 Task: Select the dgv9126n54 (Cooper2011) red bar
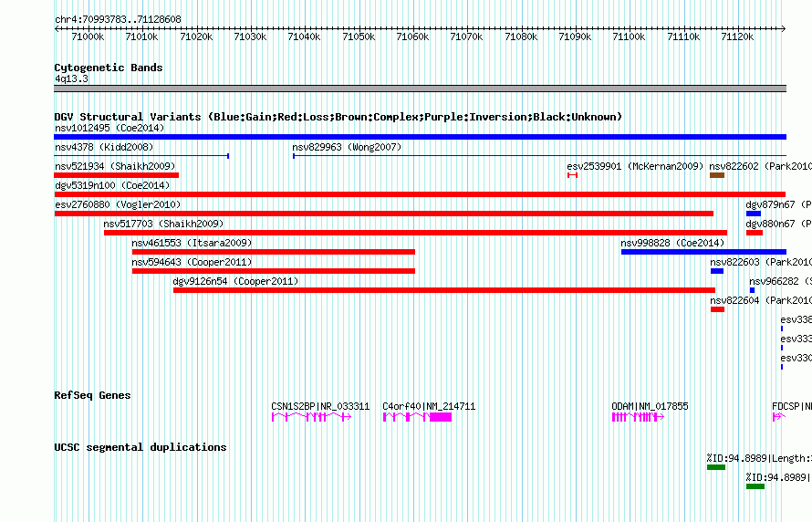click(444, 290)
